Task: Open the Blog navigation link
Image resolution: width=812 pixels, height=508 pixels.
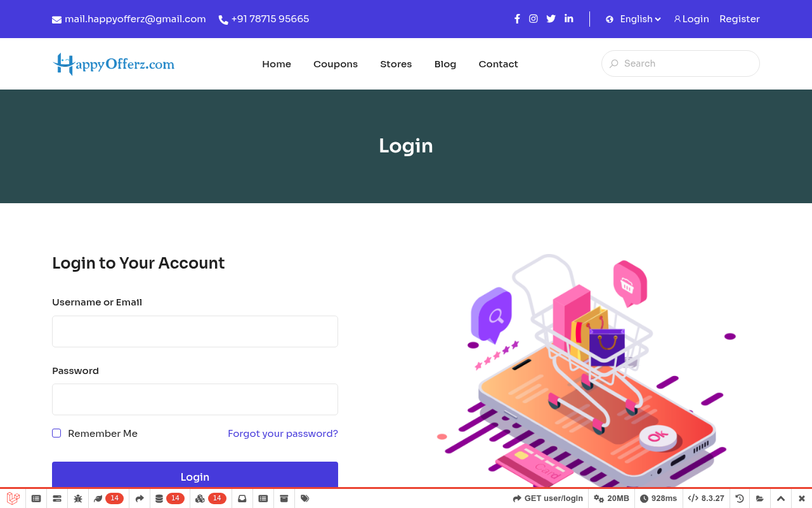Action: click(445, 64)
